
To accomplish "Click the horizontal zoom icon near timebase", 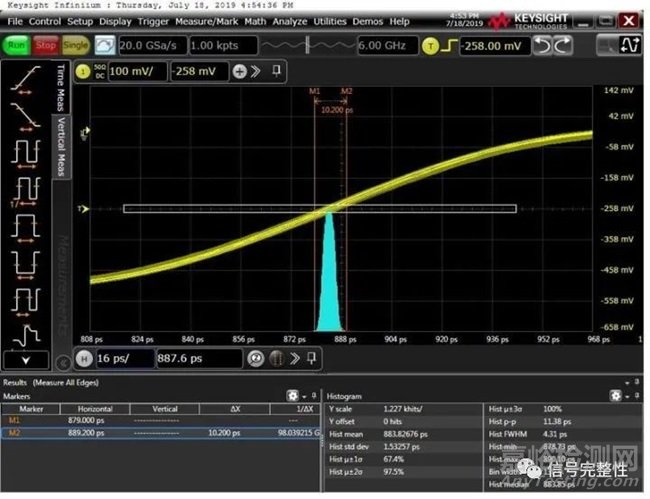I will [x=256, y=359].
